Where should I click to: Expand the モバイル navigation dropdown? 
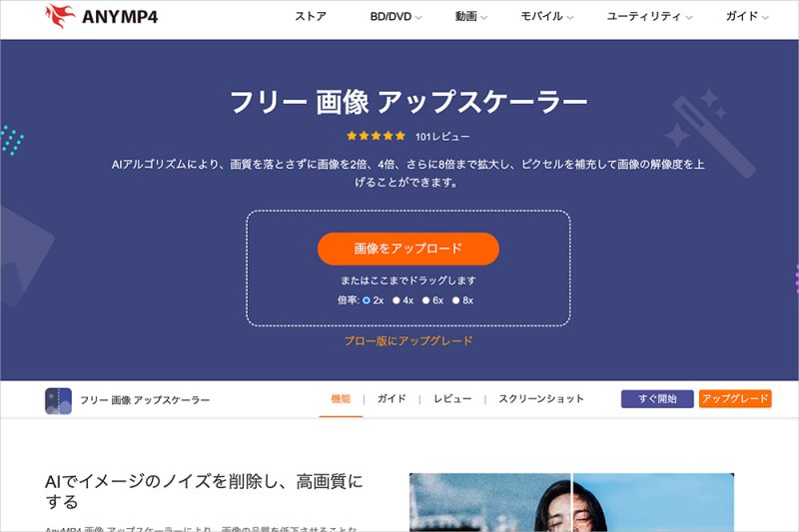(x=546, y=17)
